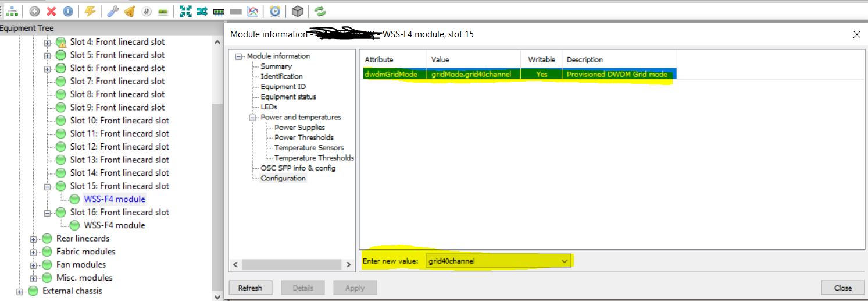Screen dimensions: 868x301
Task: Click the line chart graph icon
Action: [252, 11]
